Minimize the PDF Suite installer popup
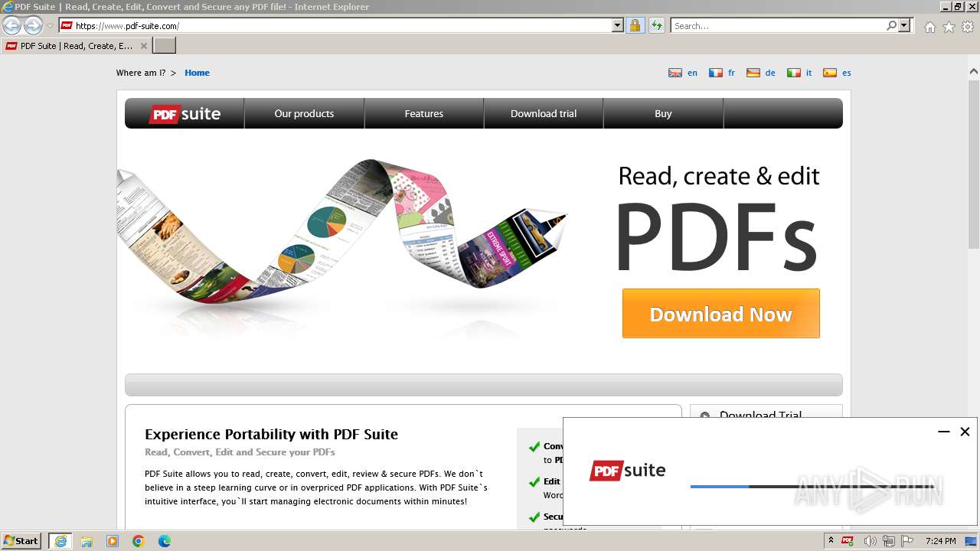The image size is (980, 551). [944, 432]
